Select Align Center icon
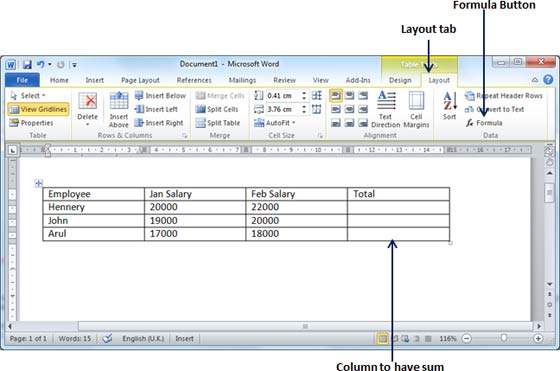Screen dimensions: 560x371 tap(350, 109)
